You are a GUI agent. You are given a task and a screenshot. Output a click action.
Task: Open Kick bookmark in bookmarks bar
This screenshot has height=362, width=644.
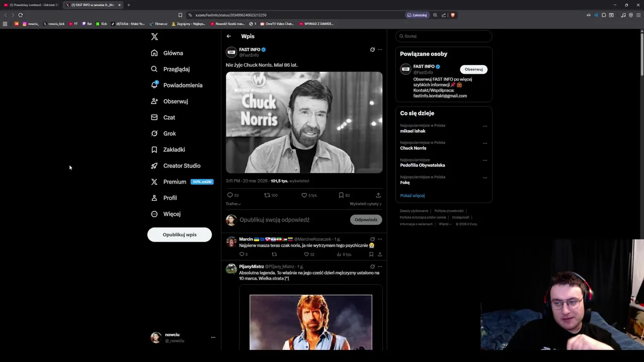pyautogui.click(x=101, y=24)
